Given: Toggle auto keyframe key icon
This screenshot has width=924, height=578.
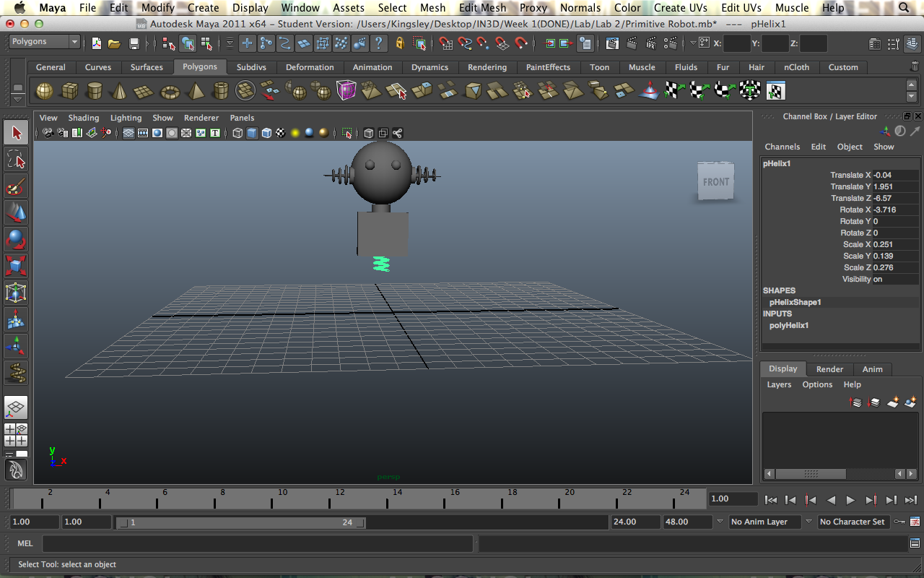Looking at the screenshot, I should pyautogui.click(x=899, y=522).
